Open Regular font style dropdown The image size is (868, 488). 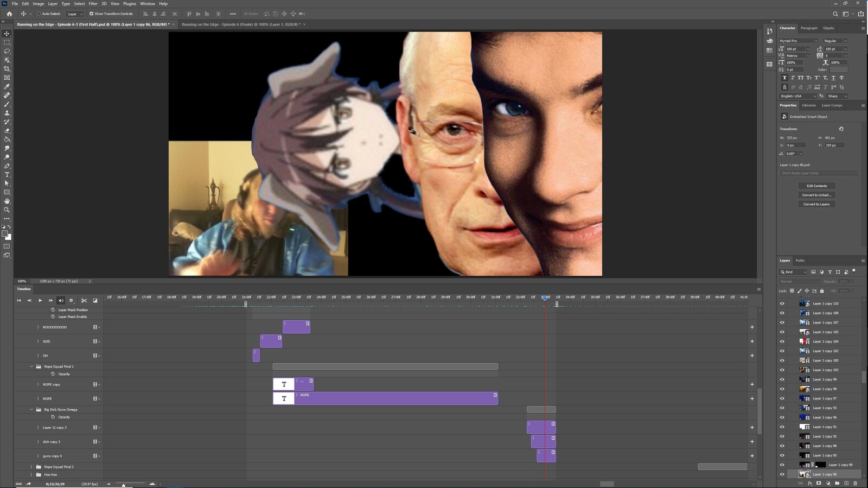[845, 41]
